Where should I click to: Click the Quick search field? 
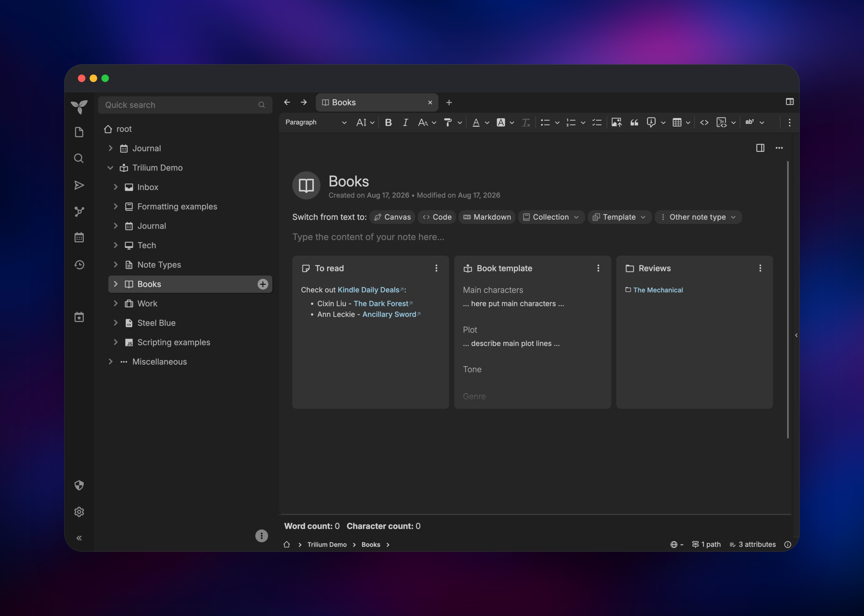tap(185, 105)
